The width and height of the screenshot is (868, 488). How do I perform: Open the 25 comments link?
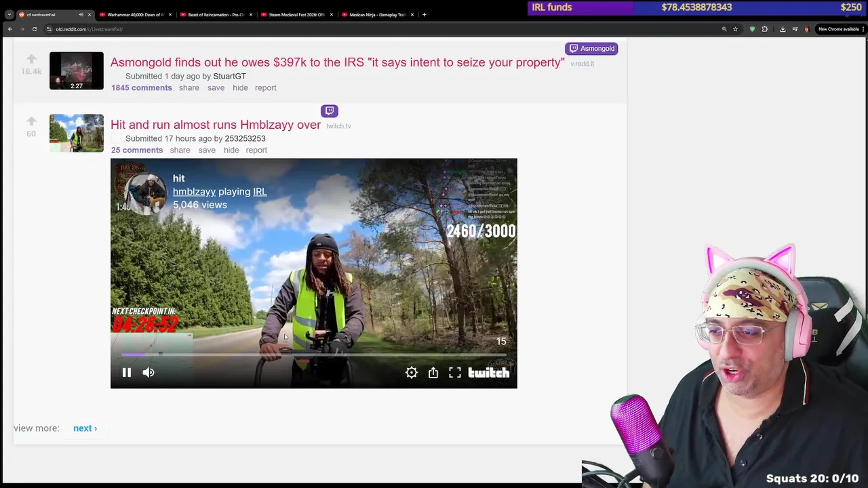click(x=137, y=150)
